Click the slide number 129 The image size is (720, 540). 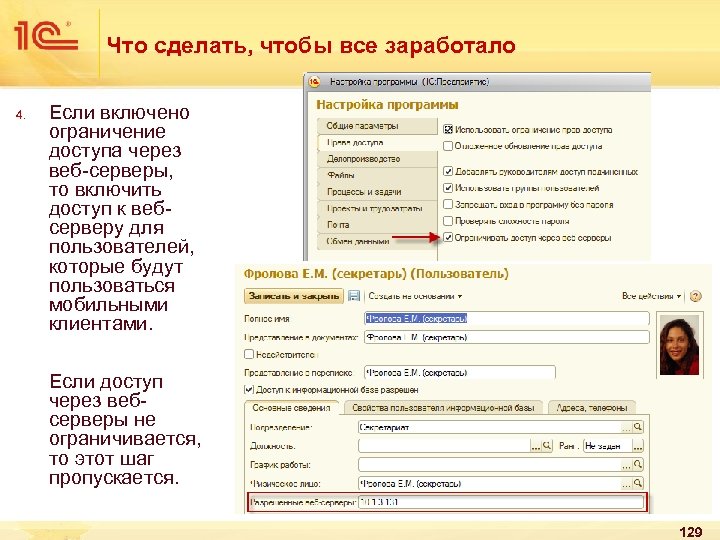[x=690, y=531]
